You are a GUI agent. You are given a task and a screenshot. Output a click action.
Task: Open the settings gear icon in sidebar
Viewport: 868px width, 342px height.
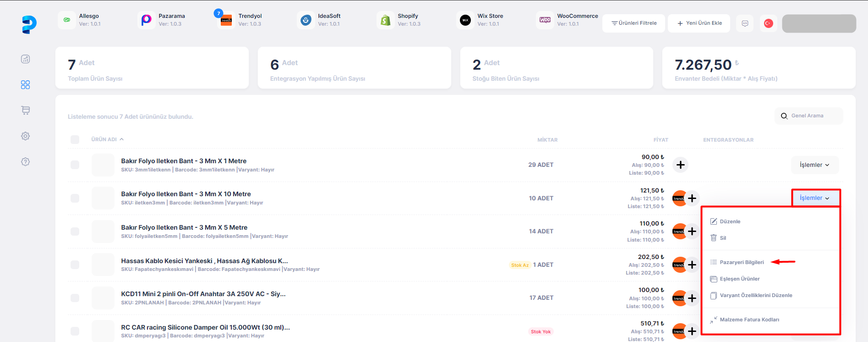26,136
